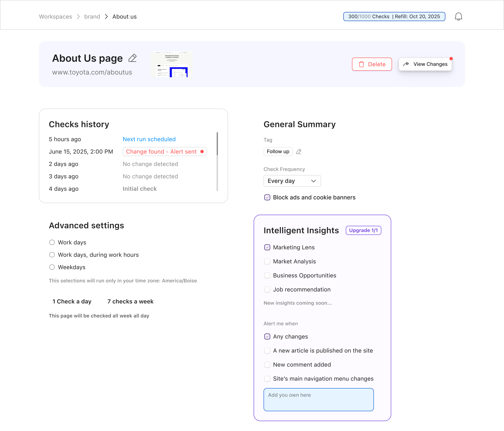Click the Next run scheduled link
Screen dimensions: 504x431
coord(149,139)
